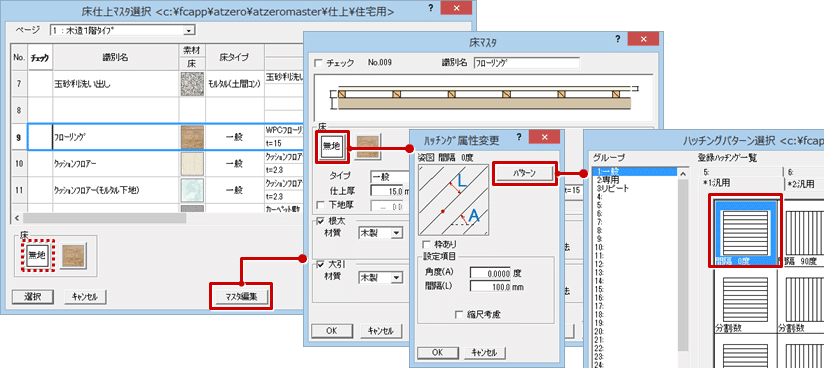This screenshot has width=824, height=368.
Task: Open the 根太 材質 dropdown showing 木製
Action: tap(380, 232)
